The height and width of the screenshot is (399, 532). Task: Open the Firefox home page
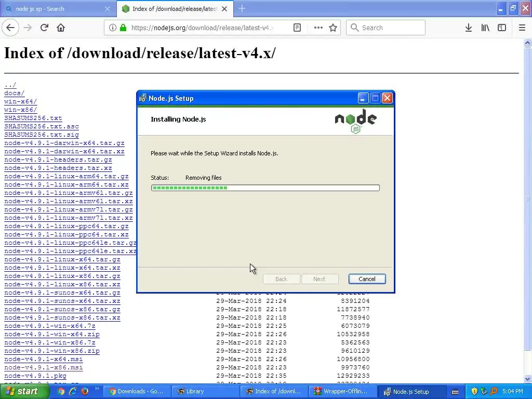point(61,28)
